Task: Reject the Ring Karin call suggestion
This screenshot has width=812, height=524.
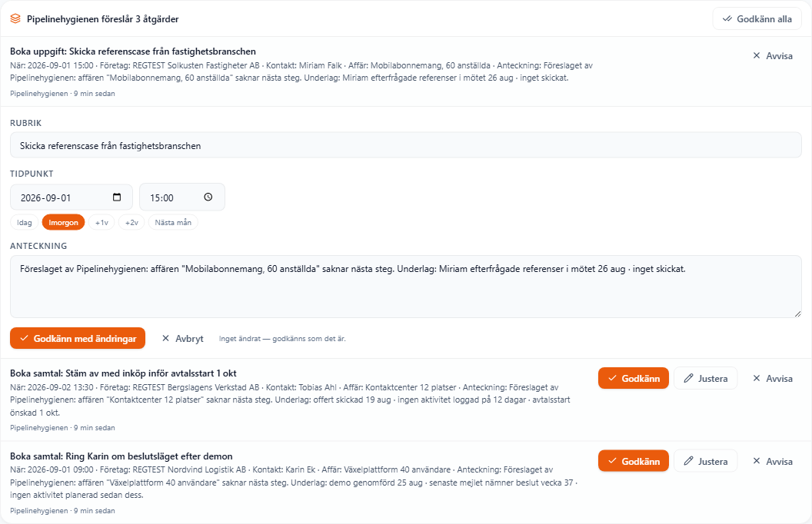Action: point(772,462)
